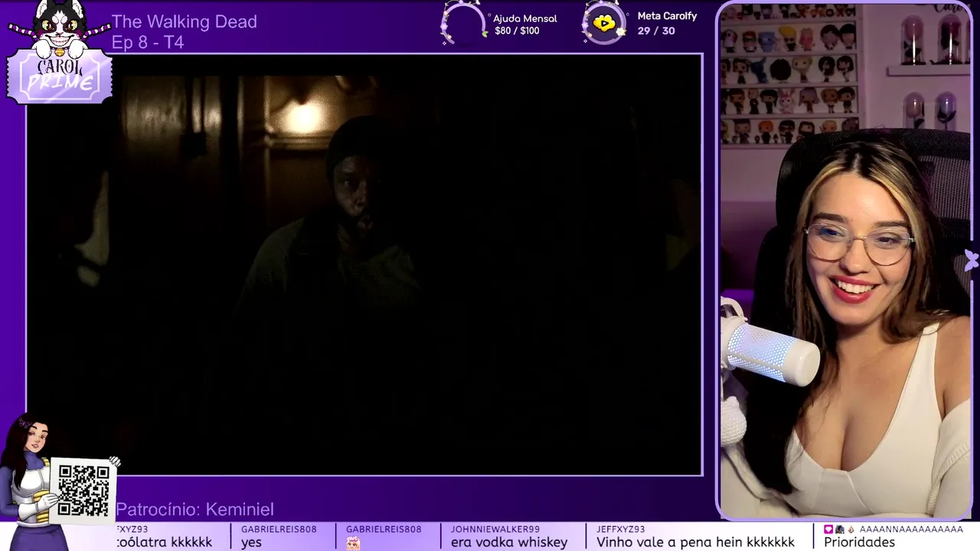Image resolution: width=980 pixels, height=551 pixels.
Task: Click the partial message 'coólatra kkkkkk'
Action: [x=164, y=543]
